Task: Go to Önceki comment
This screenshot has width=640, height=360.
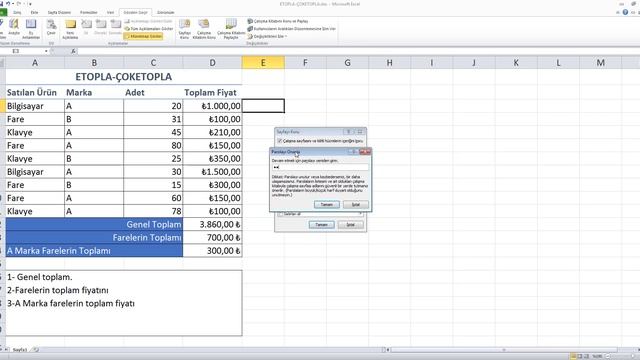Action: 100,28
